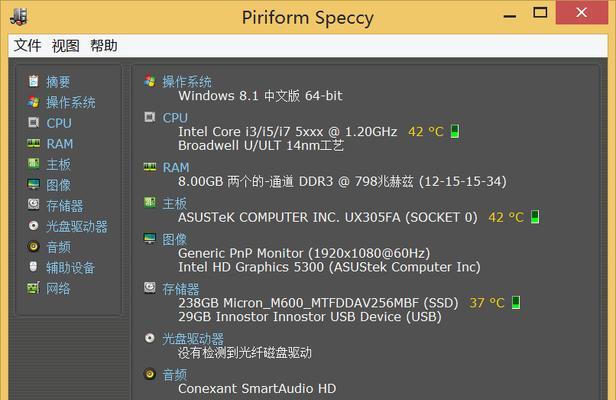The width and height of the screenshot is (616, 400).
Task: Click the mouse icon beside sidebar 辅助设备
Action: click(x=33, y=266)
